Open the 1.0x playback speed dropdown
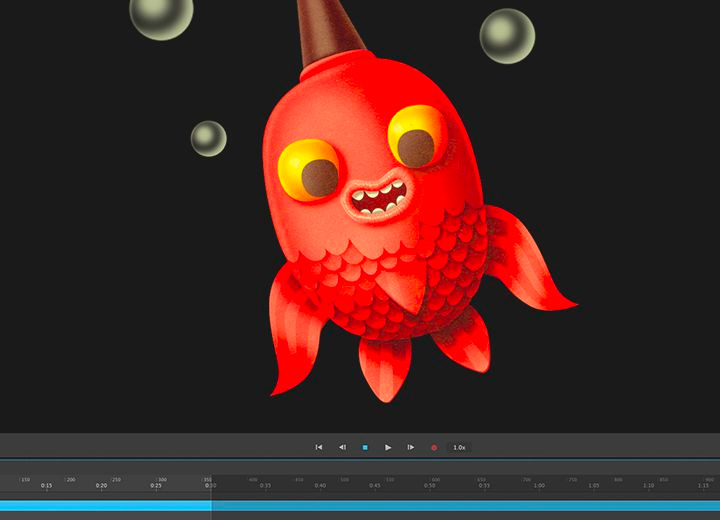This screenshot has width=720, height=520. click(x=459, y=447)
